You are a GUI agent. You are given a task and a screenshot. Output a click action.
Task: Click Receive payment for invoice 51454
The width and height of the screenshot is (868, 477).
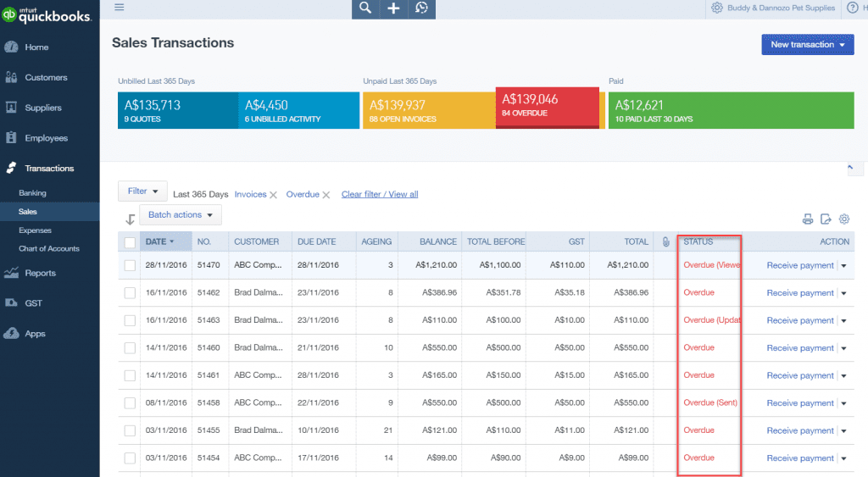pyautogui.click(x=800, y=458)
